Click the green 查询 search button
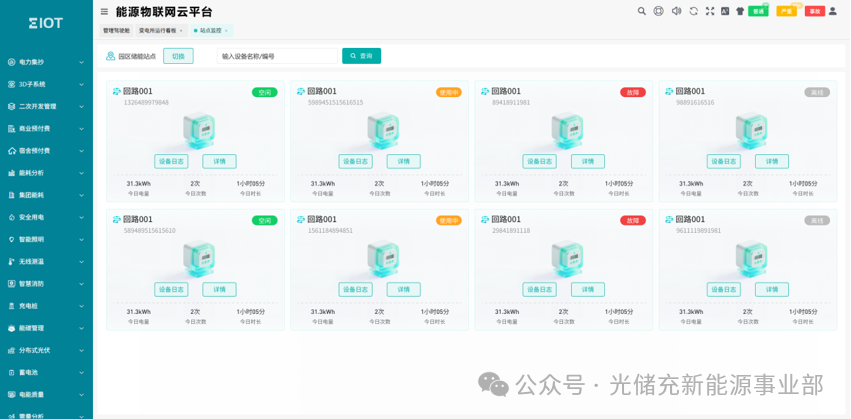This screenshot has height=419, width=851. (x=361, y=56)
